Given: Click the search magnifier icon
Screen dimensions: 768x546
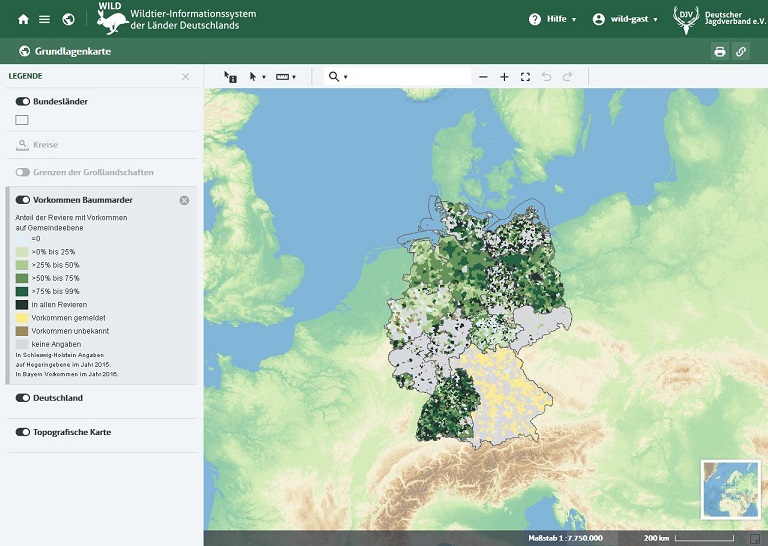Looking at the screenshot, I should [x=334, y=77].
